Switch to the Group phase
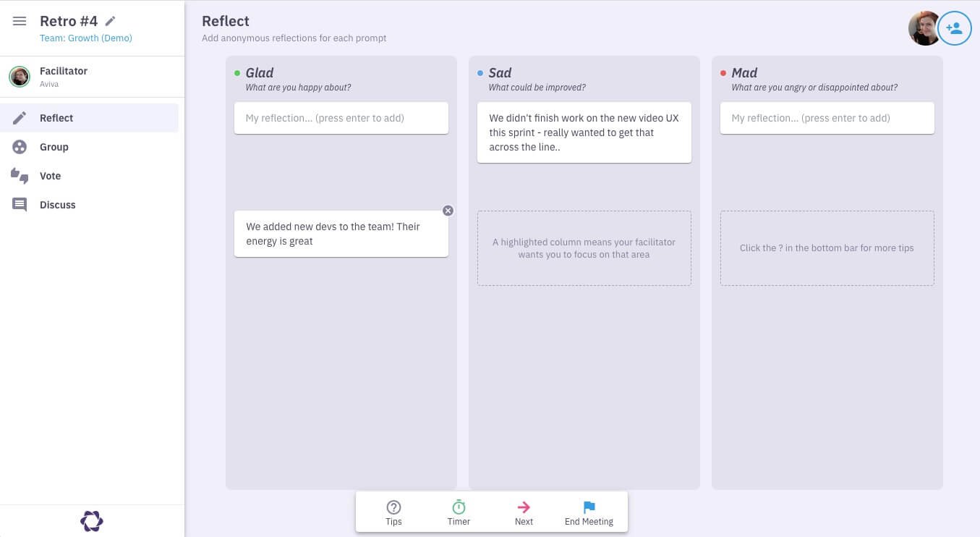 [54, 147]
